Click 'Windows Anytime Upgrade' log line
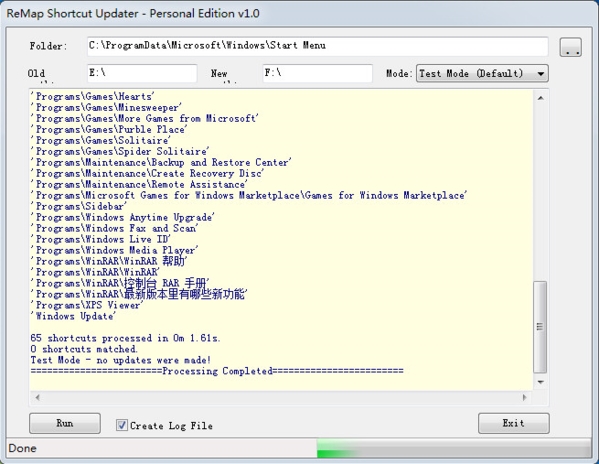The width and height of the screenshot is (599, 464). coord(123,218)
